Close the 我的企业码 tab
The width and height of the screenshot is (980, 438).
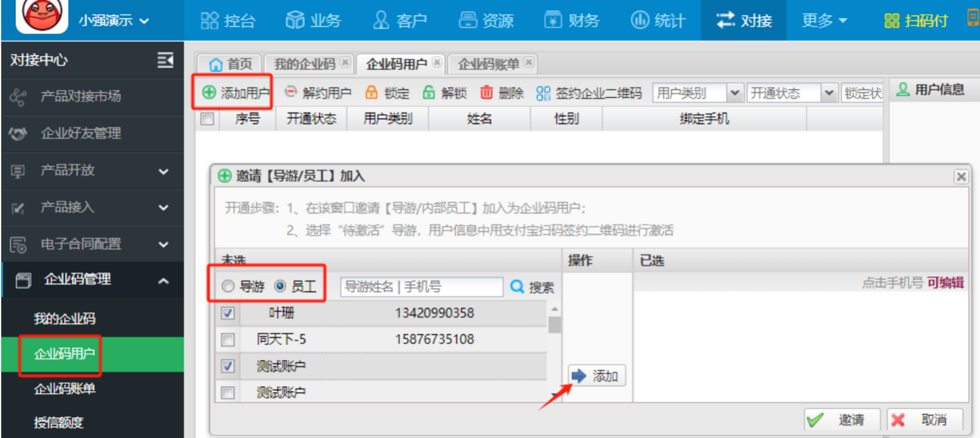tap(345, 62)
